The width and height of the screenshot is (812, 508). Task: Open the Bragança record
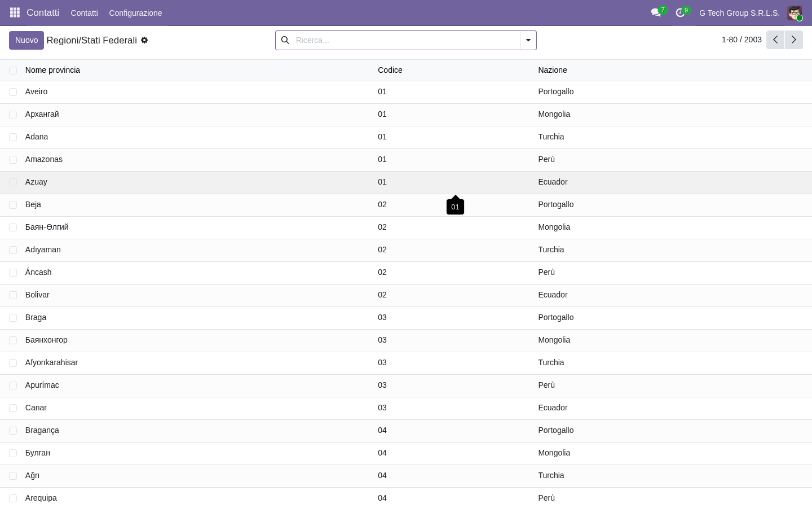(42, 430)
